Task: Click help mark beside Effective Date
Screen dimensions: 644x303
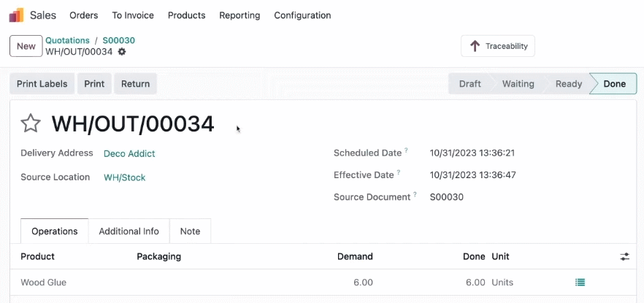Action: (399, 172)
